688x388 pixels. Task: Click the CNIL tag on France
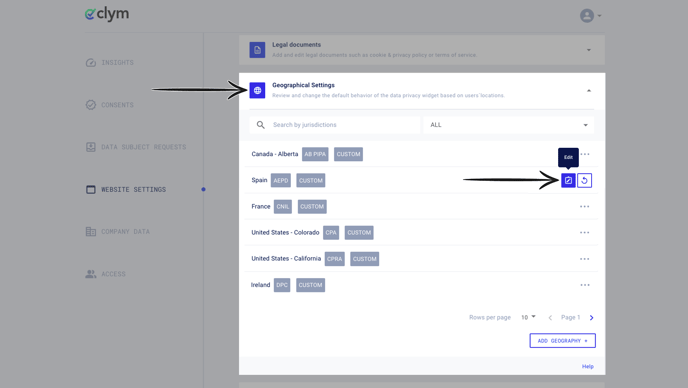[x=283, y=207]
